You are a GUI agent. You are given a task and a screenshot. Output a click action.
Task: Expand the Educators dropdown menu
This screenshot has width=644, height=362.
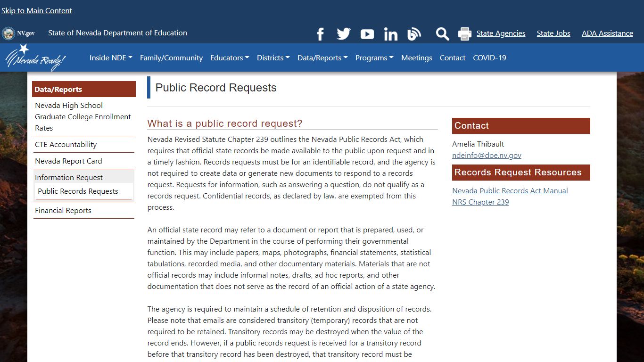pos(230,58)
